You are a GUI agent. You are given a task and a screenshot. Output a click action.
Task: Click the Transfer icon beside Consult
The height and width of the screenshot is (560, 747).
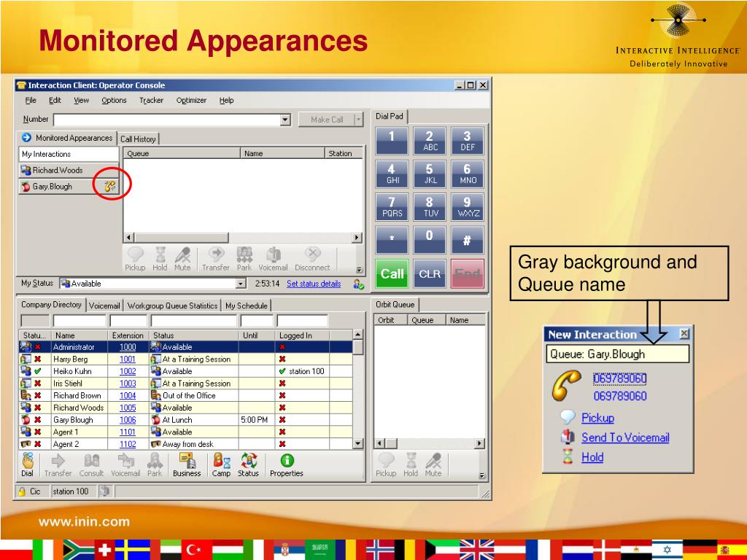coord(58,461)
